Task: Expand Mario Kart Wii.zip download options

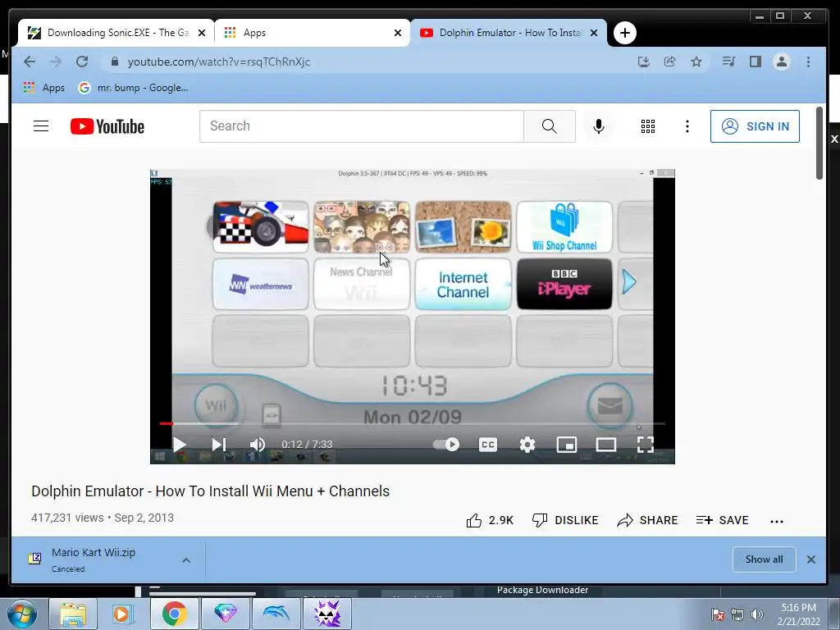Action: (186, 560)
